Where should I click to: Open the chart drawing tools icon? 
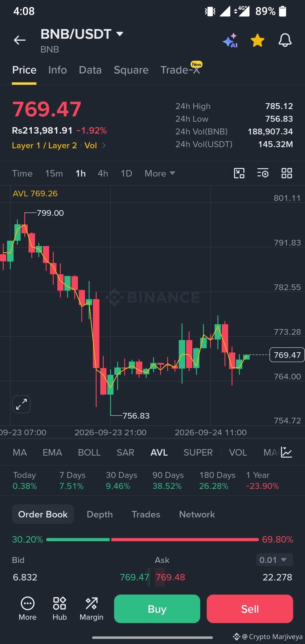239,173
